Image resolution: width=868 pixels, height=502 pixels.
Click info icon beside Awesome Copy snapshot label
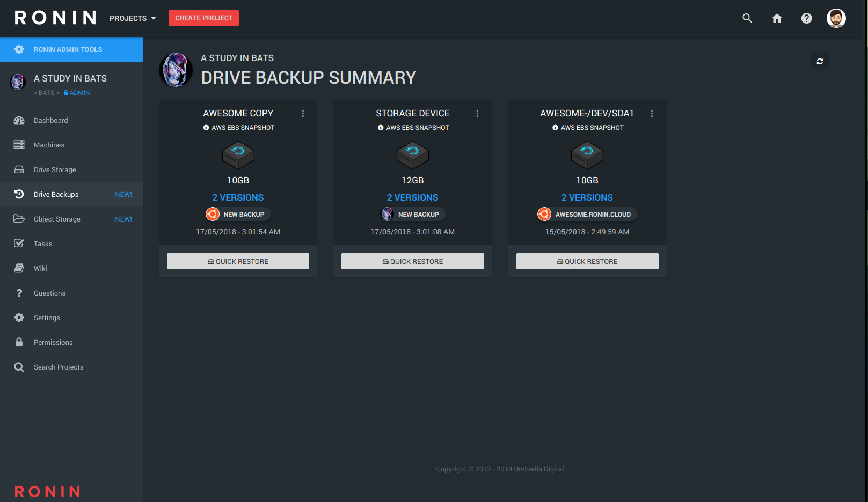(206, 128)
